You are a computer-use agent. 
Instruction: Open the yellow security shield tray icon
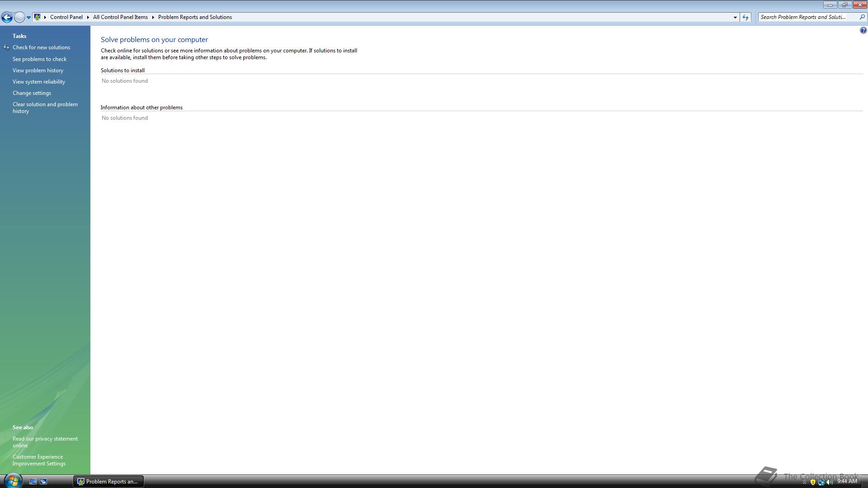(x=813, y=482)
